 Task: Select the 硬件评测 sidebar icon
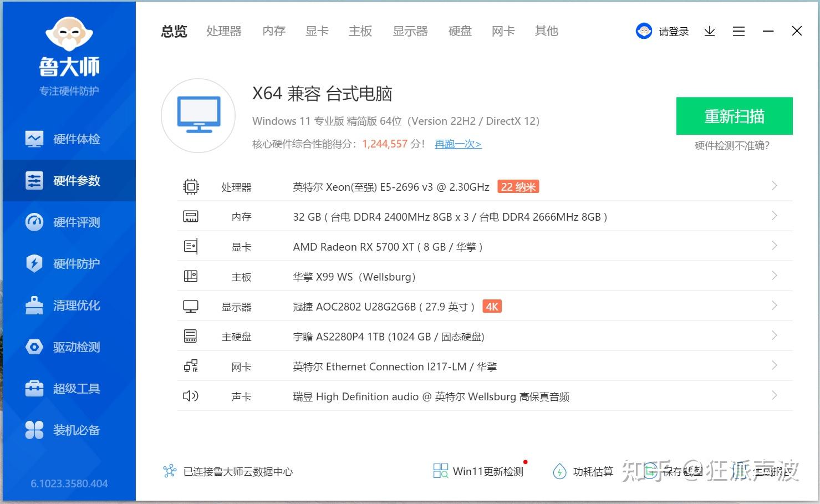click(69, 222)
